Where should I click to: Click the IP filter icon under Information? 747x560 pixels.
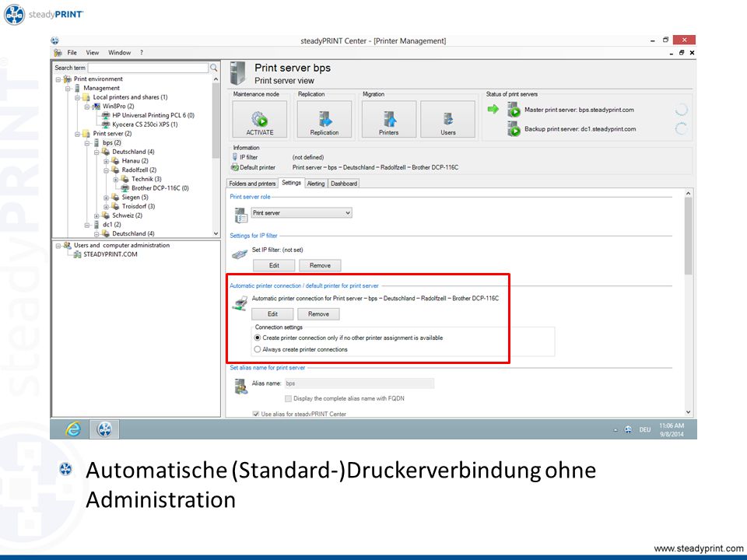pyautogui.click(x=234, y=157)
